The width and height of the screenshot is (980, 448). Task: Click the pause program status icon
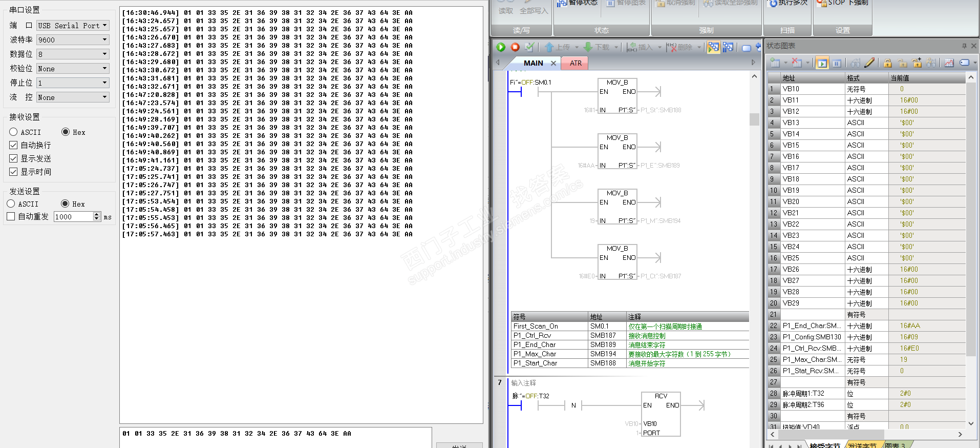pos(728,47)
